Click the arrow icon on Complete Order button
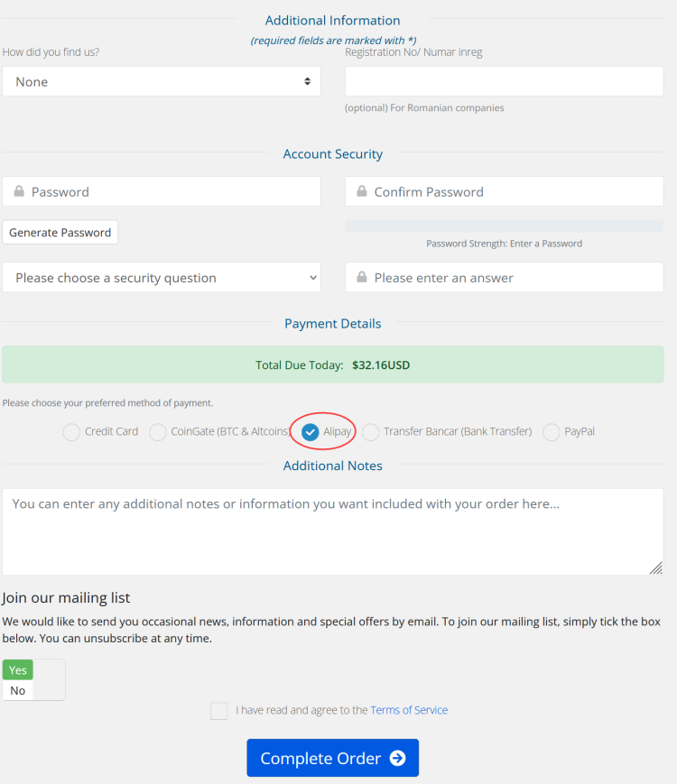677x784 pixels. 398,758
